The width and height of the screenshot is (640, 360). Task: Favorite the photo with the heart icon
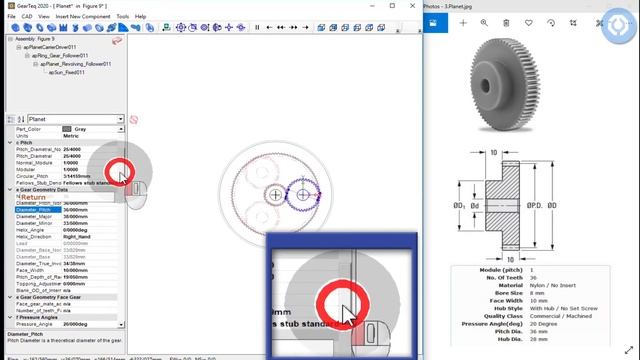529,23
